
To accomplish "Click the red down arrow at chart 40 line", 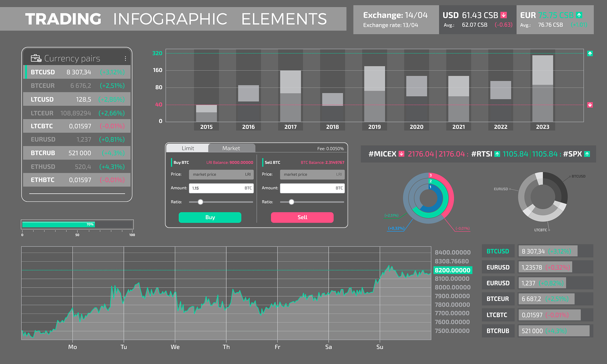I will [x=590, y=105].
